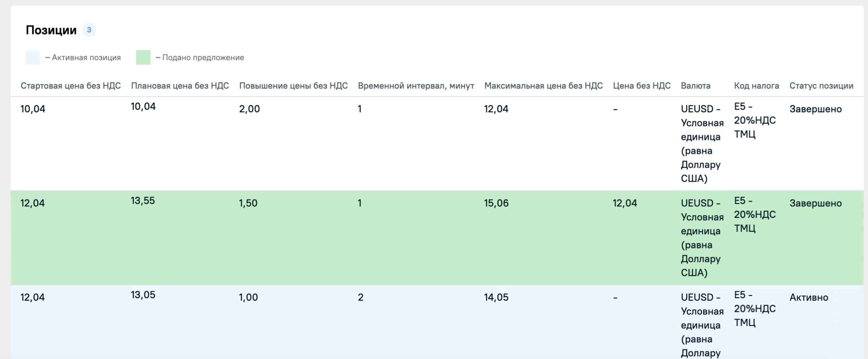868x359 pixels.
Task: Click price increase value 2,00
Action: [250, 109]
